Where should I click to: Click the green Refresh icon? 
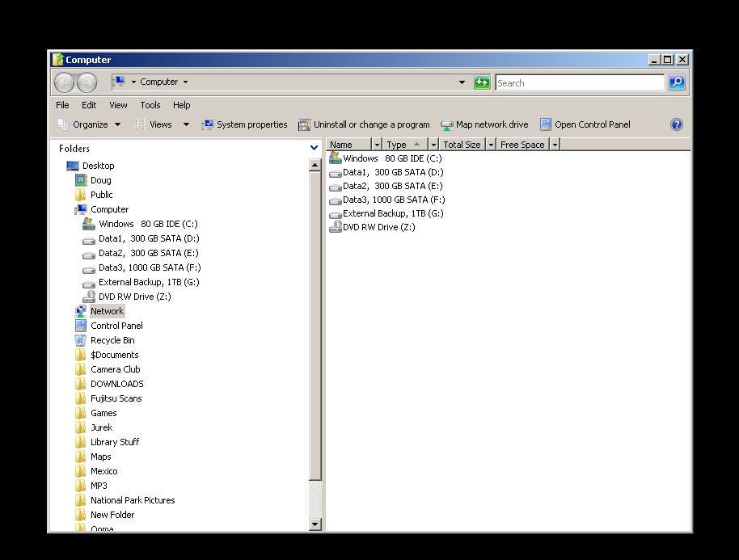(482, 82)
